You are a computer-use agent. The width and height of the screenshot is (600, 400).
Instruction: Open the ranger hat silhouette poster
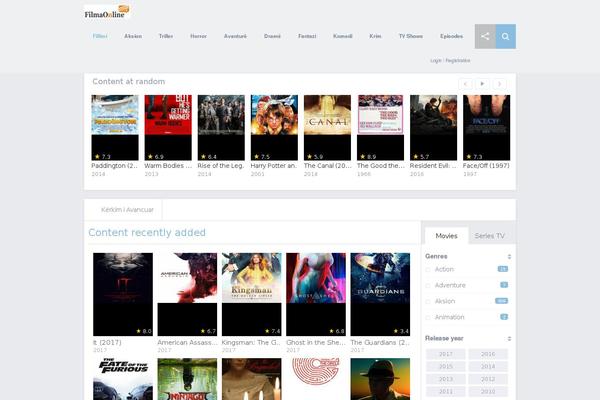380,379
